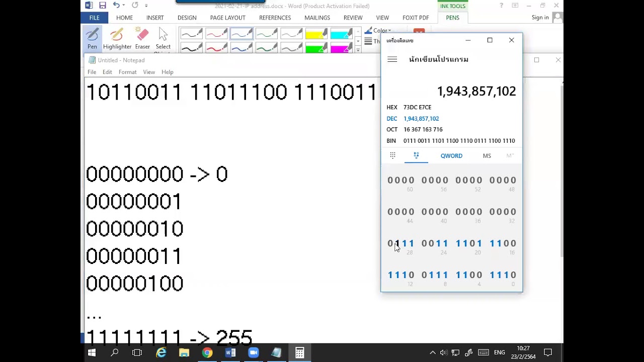644x362 pixels.
Task: Open the Customize Quick Access Toolbar arrow
Action: (x=146, y=6)
